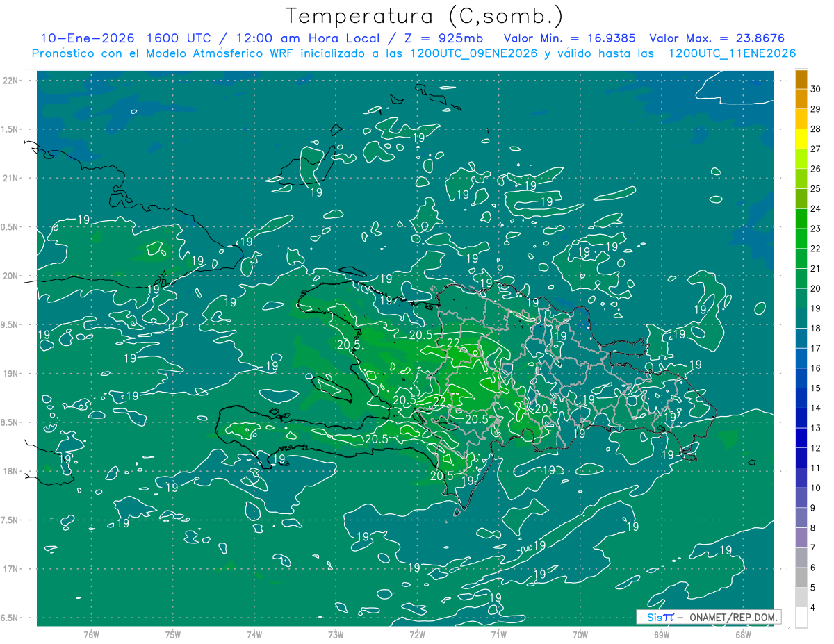Image resolution: width=834 pixels, height=644 pixels.
Task: Click the 70W longitude axis label
Action: (x=580, y=634)
